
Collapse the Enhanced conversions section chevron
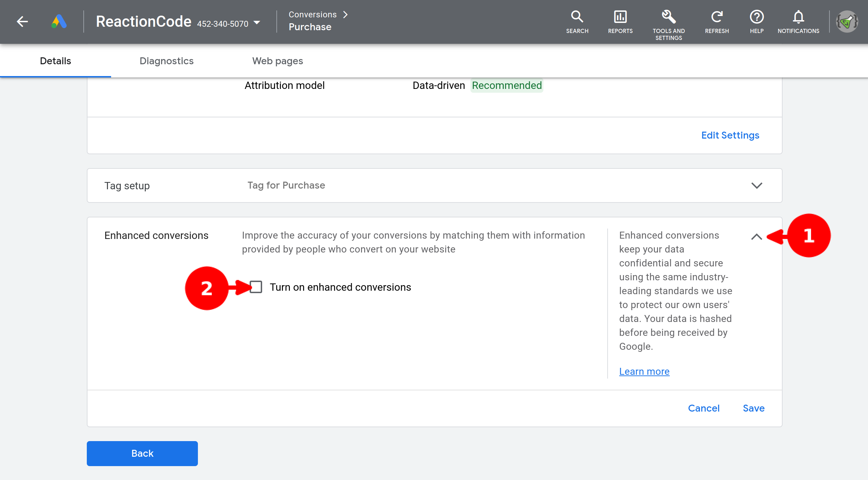tap(757, 237)
